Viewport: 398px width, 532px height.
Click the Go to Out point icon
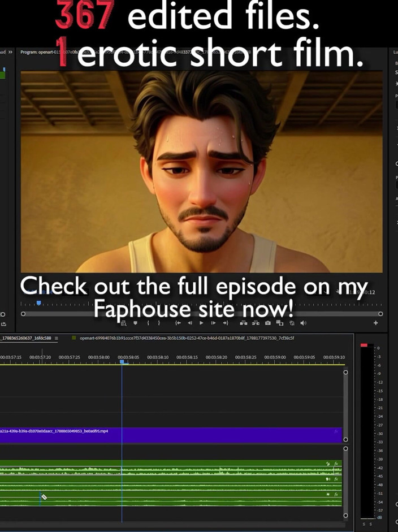click(226, 323)
